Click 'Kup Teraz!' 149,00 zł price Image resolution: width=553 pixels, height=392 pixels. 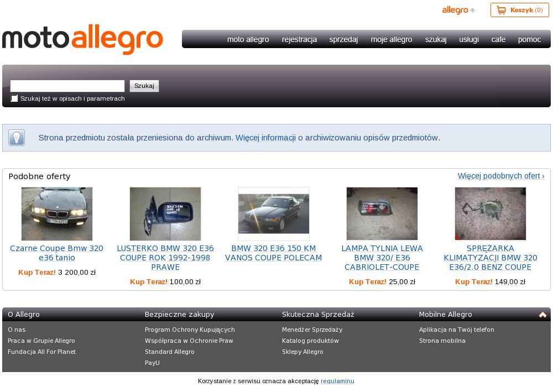(x=490, y=281)
